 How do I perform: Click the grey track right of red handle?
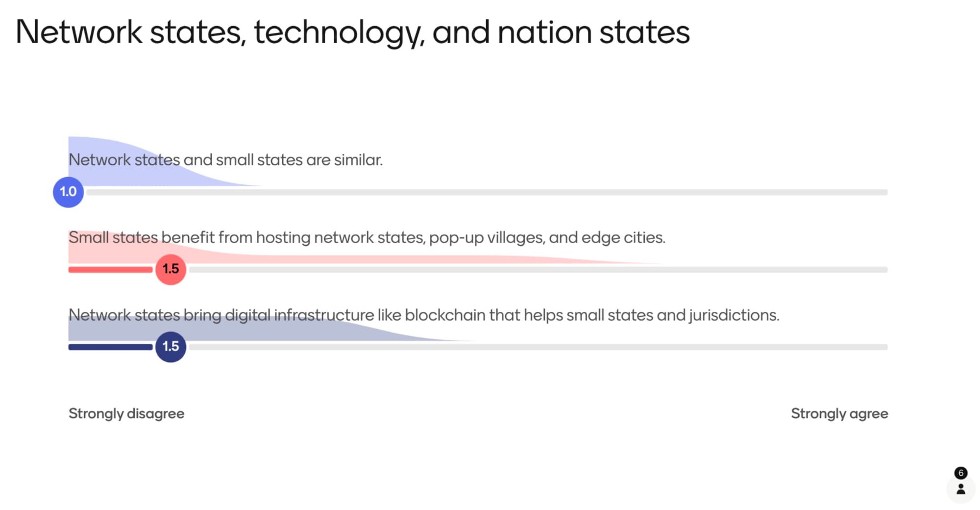point(539,270)
